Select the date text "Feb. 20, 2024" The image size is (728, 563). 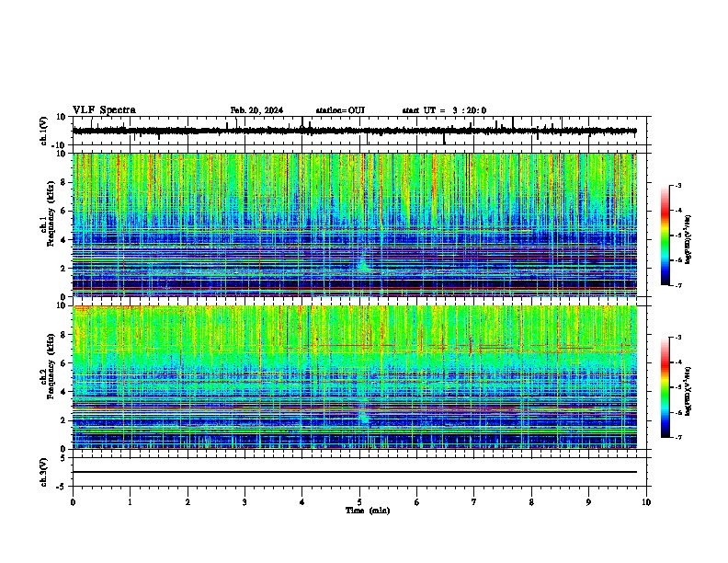click(256, 110)
